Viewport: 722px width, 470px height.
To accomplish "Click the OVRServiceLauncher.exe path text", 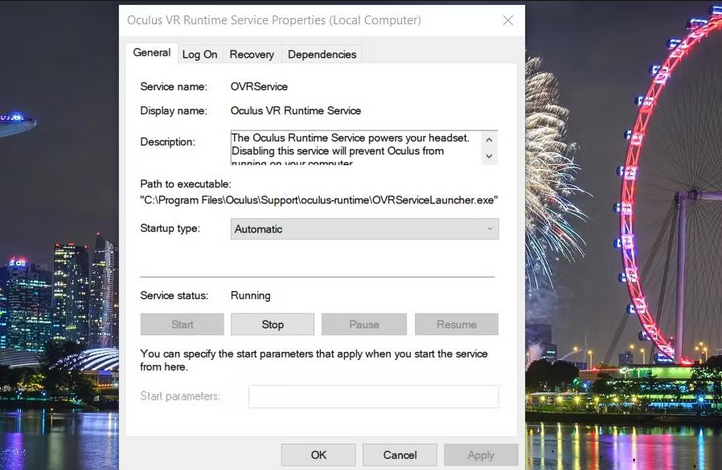I will [319, 200].
